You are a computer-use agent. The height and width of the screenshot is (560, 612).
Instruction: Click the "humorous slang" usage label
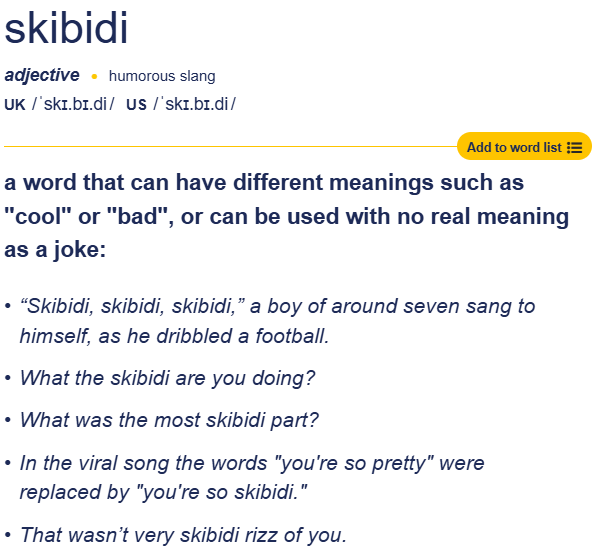pos(162,76)
